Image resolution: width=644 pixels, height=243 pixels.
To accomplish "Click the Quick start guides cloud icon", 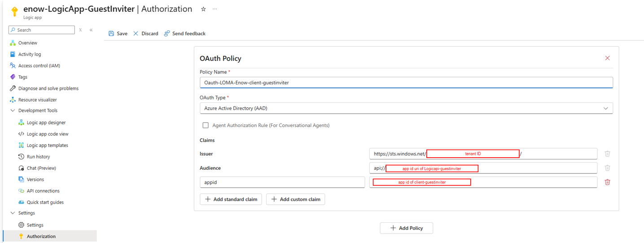I will point(21,202).
